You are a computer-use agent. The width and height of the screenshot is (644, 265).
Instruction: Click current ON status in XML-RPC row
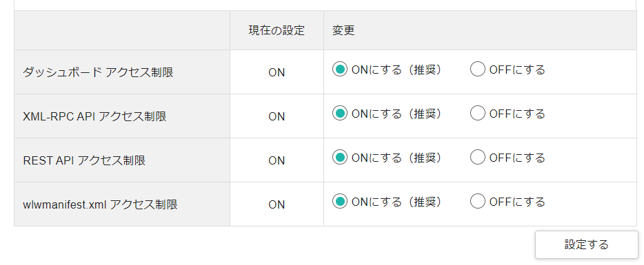point(276,116)
